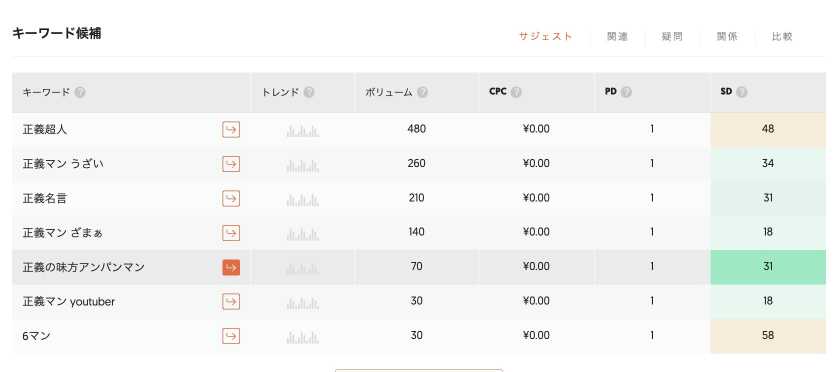Click the trend sparkline for 正義超人
839x372 pixels.
tap(302, 130)
